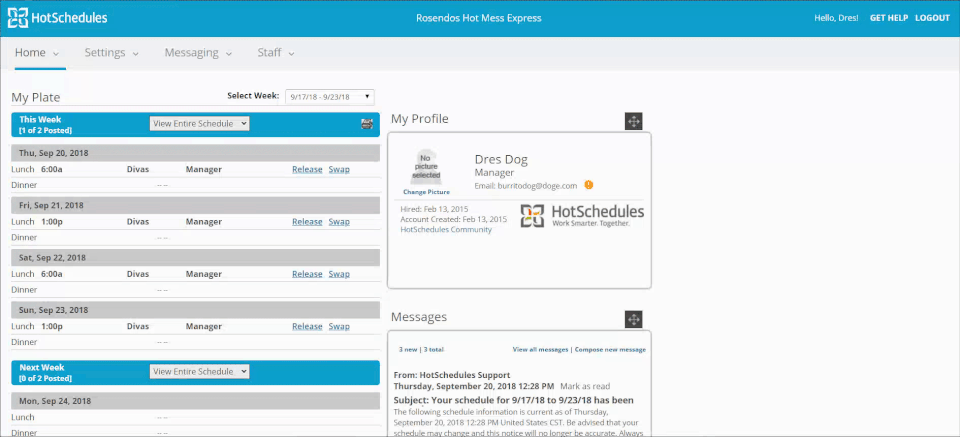Click the Change Picture link
The width and height of the screenshot is (960, 437).
[426, 192]
